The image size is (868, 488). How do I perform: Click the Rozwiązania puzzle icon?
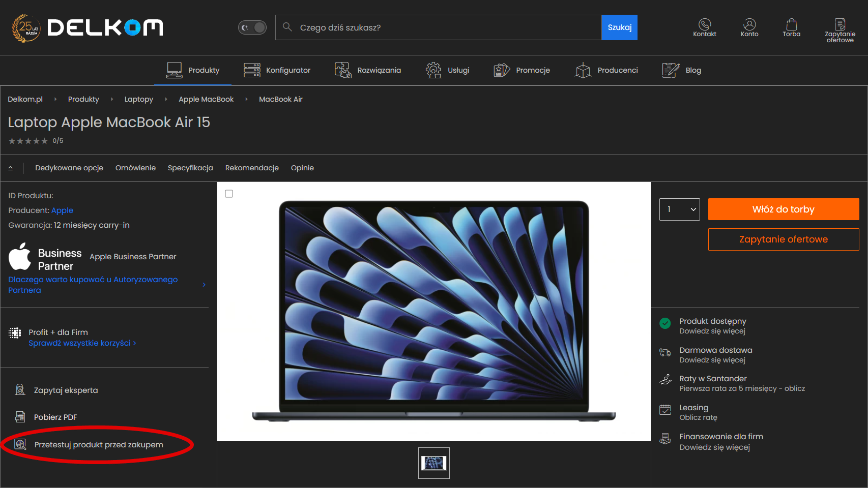click(343, 70)
